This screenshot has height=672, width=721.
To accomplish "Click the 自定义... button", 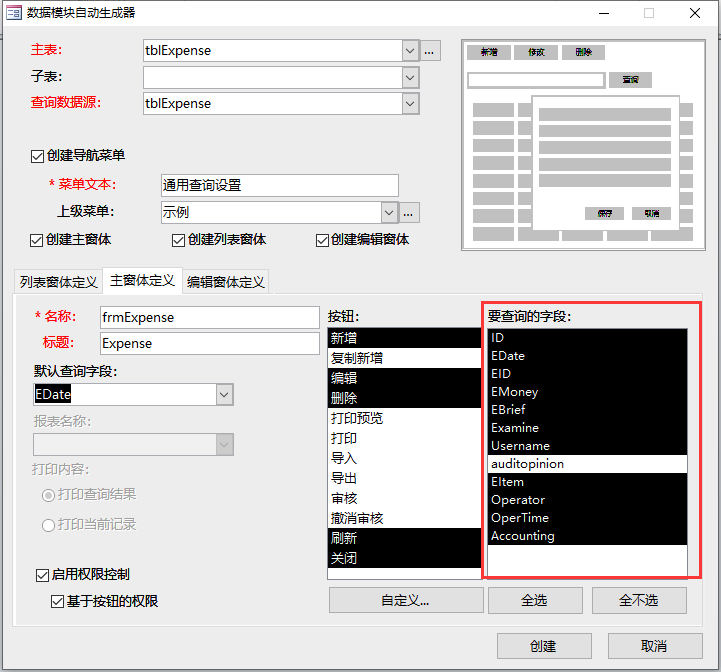I will (x=406, y=600).
